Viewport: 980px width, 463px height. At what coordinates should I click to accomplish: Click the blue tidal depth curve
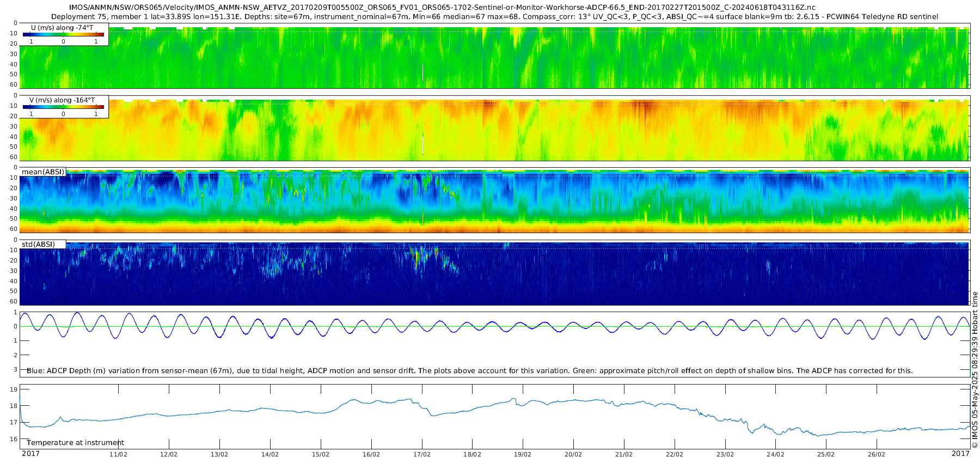point(494,326)
